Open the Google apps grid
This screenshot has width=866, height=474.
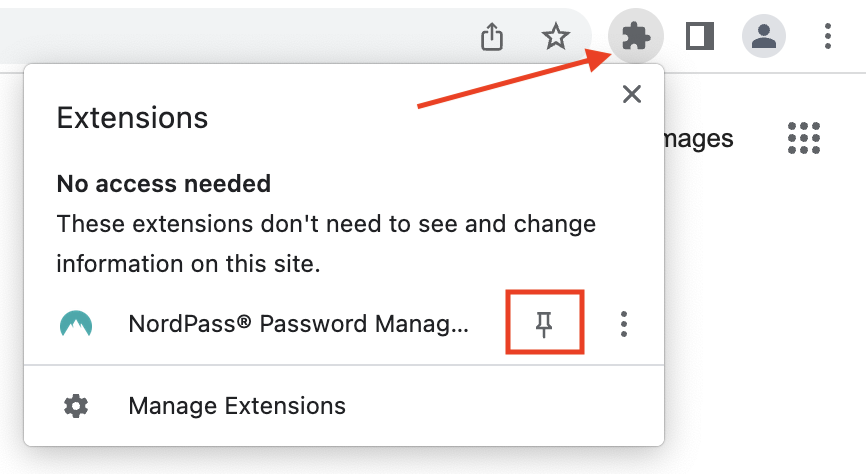point(804,139)
